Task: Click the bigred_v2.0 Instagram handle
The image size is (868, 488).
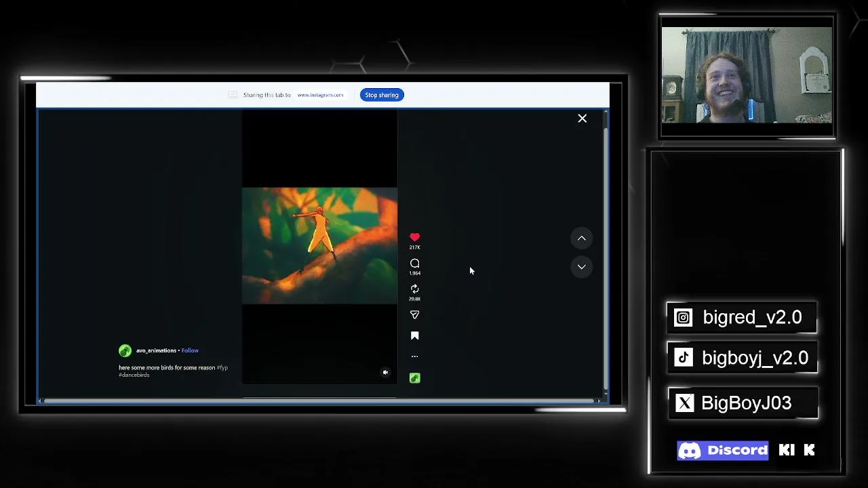Action: coord(752,317)
